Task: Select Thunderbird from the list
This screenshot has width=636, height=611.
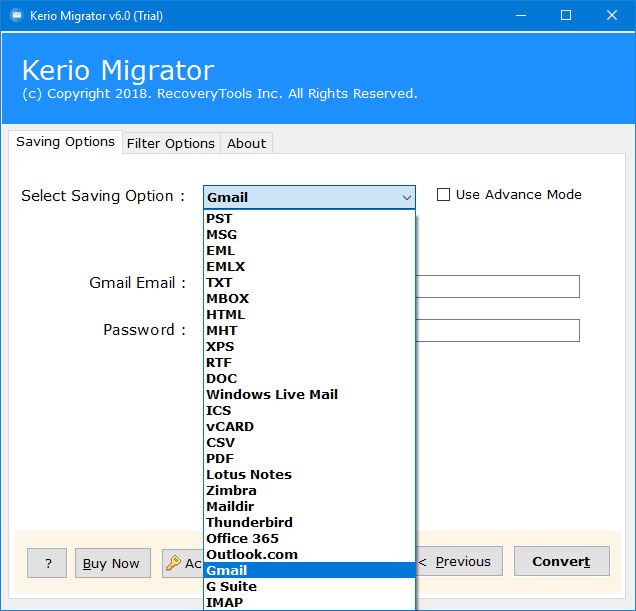Action: pos(309,523)
